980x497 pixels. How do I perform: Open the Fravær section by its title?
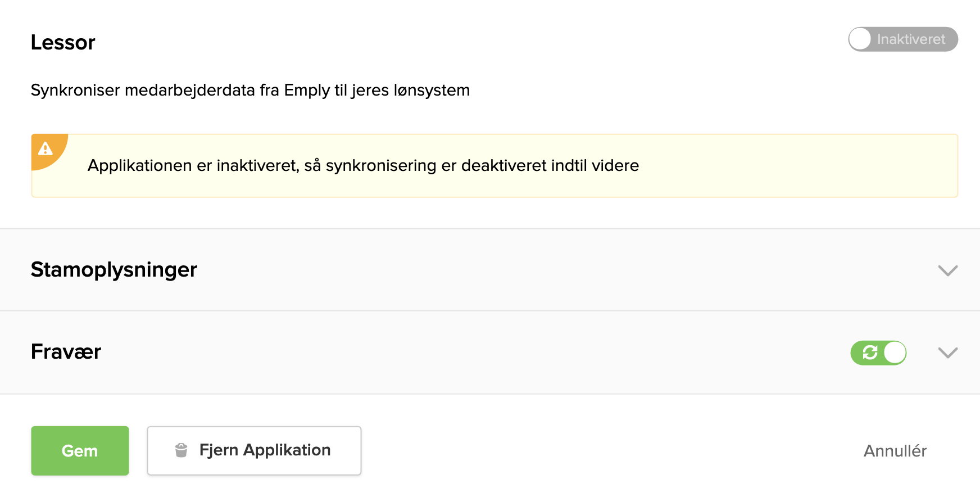tap(66, 352)
